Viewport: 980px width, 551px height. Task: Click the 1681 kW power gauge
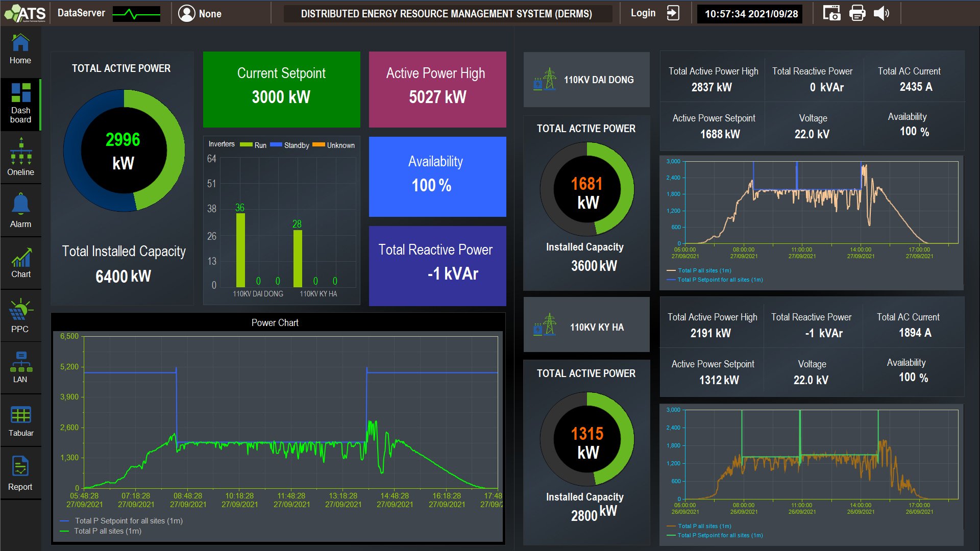587,189
